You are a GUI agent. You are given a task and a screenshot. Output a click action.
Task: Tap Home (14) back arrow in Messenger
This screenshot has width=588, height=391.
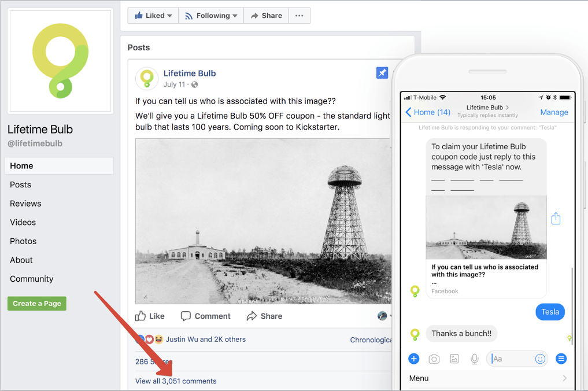(x=428, y=112)
